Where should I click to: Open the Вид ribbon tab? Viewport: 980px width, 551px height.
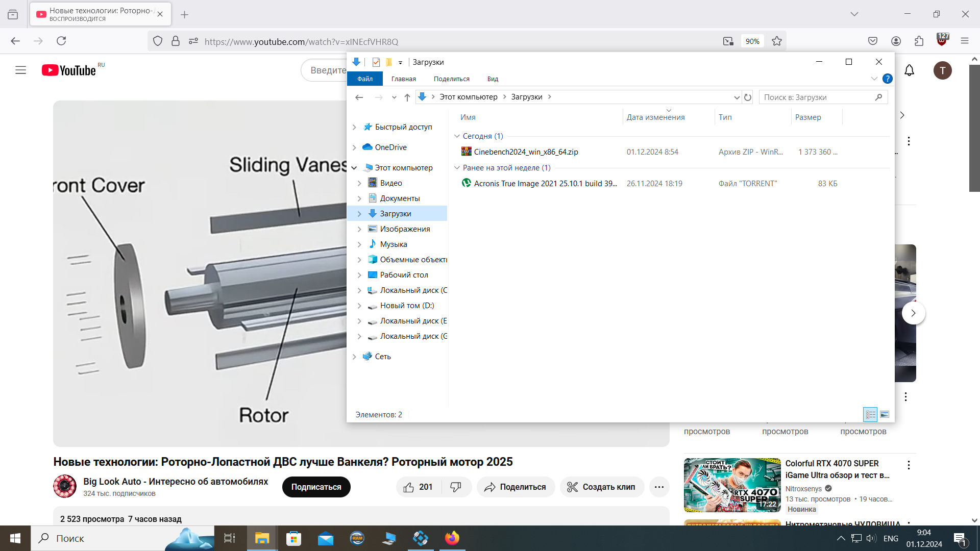(x=493, y=79)
